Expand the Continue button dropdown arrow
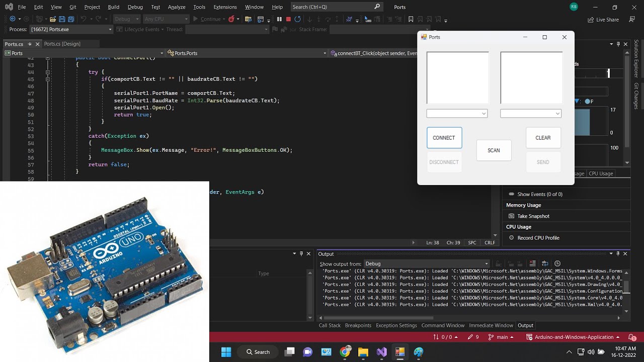Image resolution: width=644 pixels, height=362 pixels. [224, 19]
